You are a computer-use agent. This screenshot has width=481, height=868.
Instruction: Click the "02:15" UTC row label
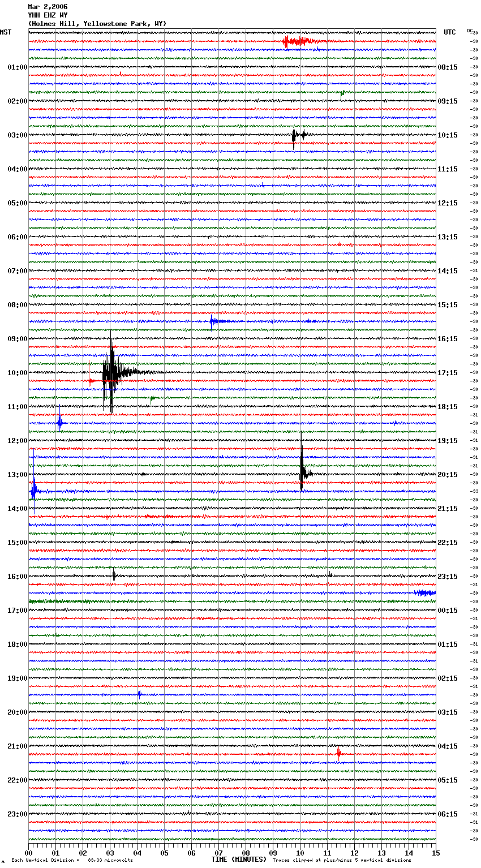448,678
